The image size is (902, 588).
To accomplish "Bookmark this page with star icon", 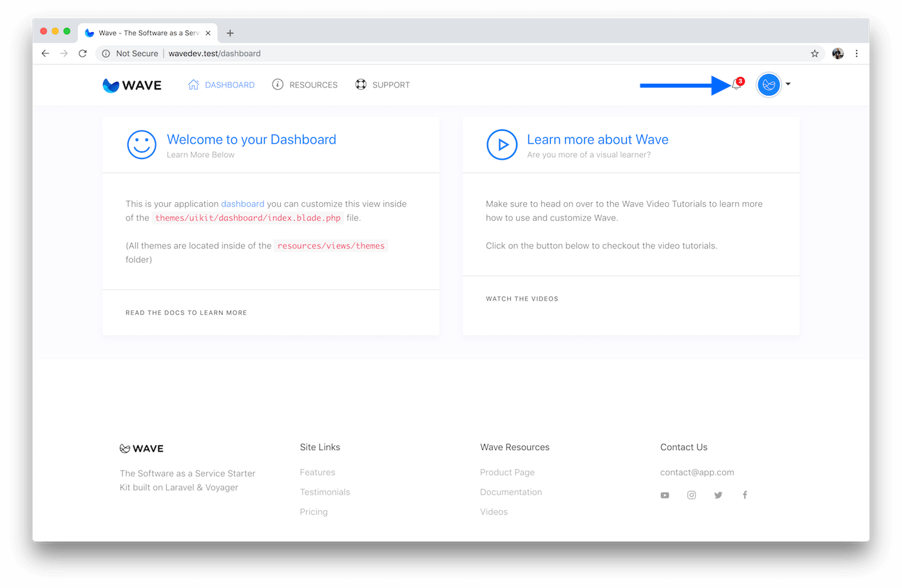I will [x=814, y=53].
